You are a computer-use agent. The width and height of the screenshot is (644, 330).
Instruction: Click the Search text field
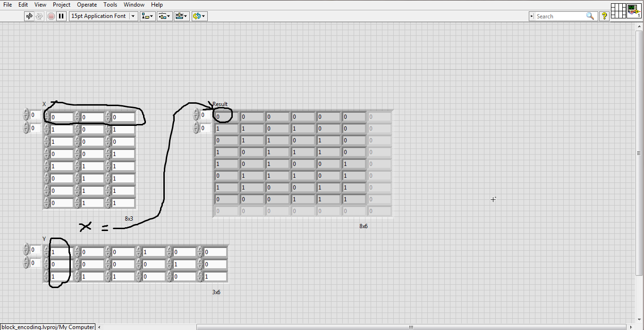tap(559, 16)
